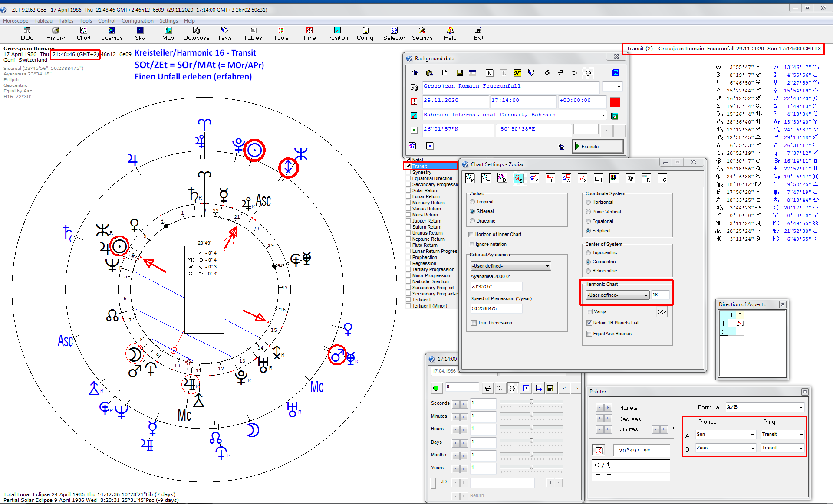Viewport: 833px width, 504px height.
Task: Open the Database toolbar icon
Action: click(196, 34)
